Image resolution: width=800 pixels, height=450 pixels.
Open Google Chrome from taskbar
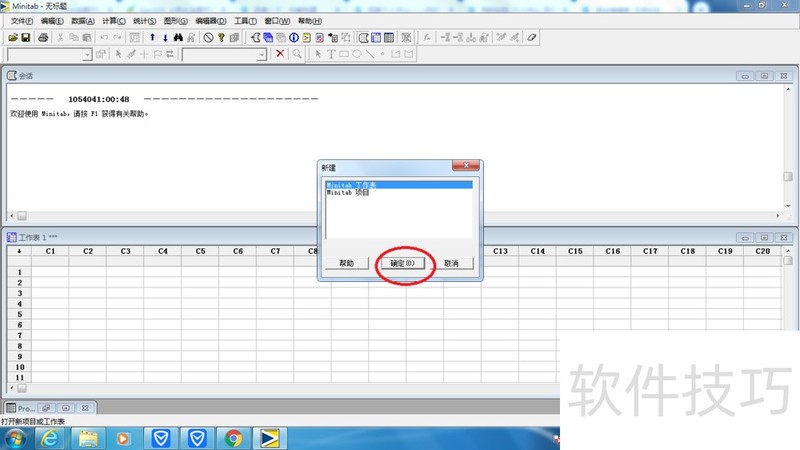click(x=234, y=439)
